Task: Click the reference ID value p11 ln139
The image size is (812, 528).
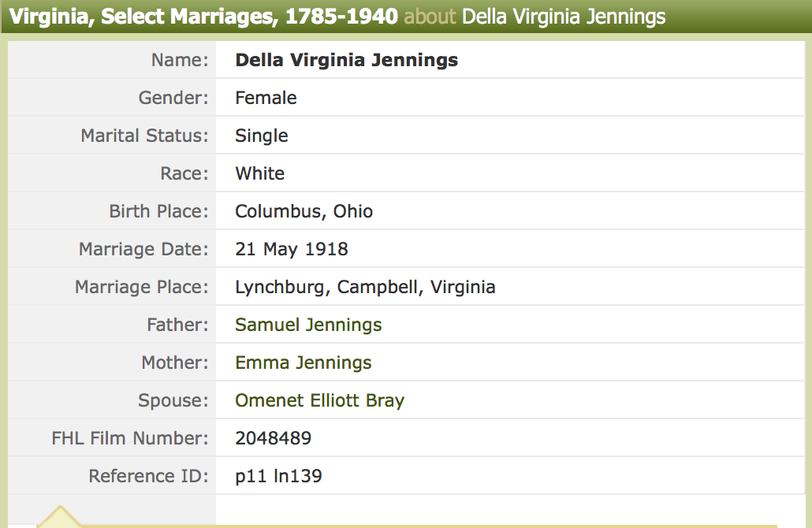Action: pyautogui.click(x=278, y=476)
